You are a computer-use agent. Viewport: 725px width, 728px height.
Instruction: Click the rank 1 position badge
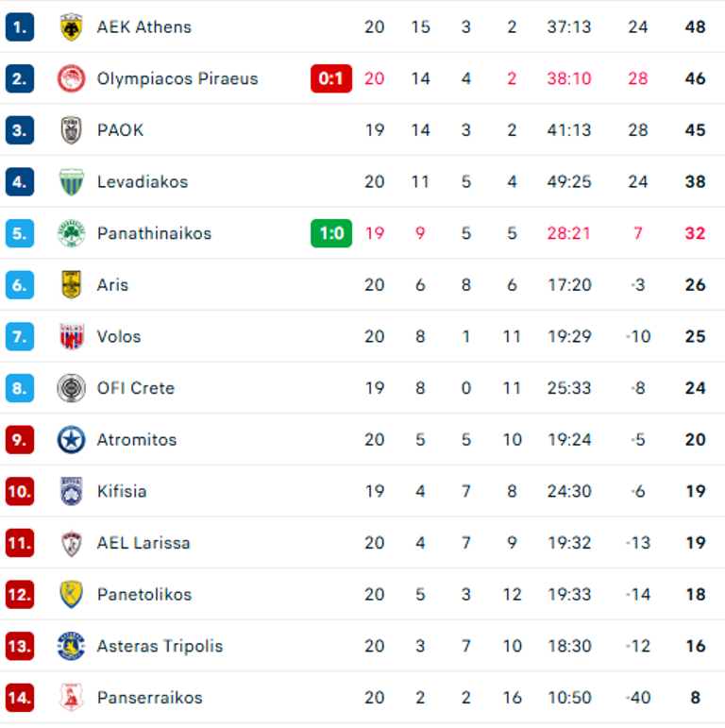(x=19, y=26)
